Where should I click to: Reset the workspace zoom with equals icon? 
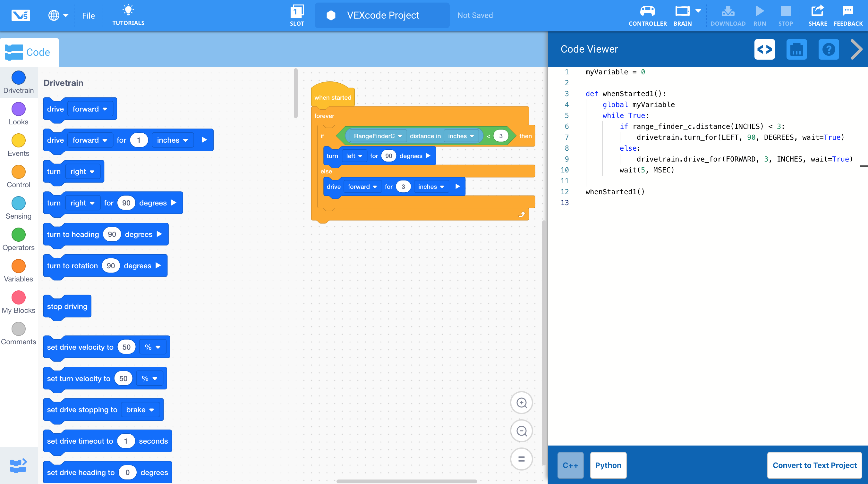click(x=521, y=459)
